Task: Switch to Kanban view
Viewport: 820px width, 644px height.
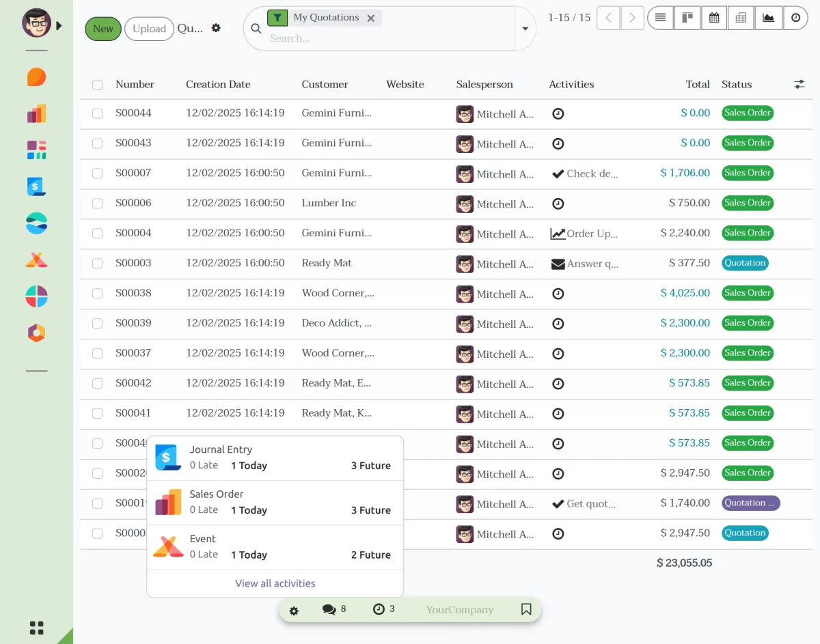Action: point(687,18)
